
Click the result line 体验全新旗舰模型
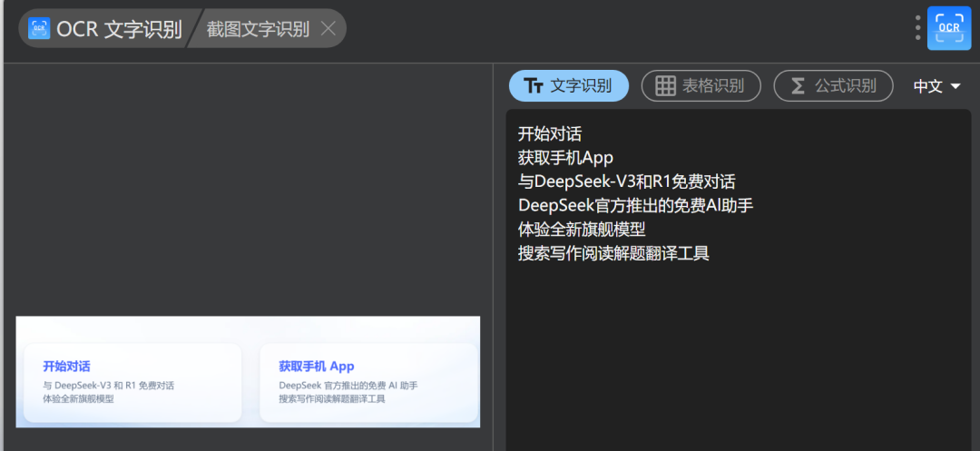click(582, 230)
